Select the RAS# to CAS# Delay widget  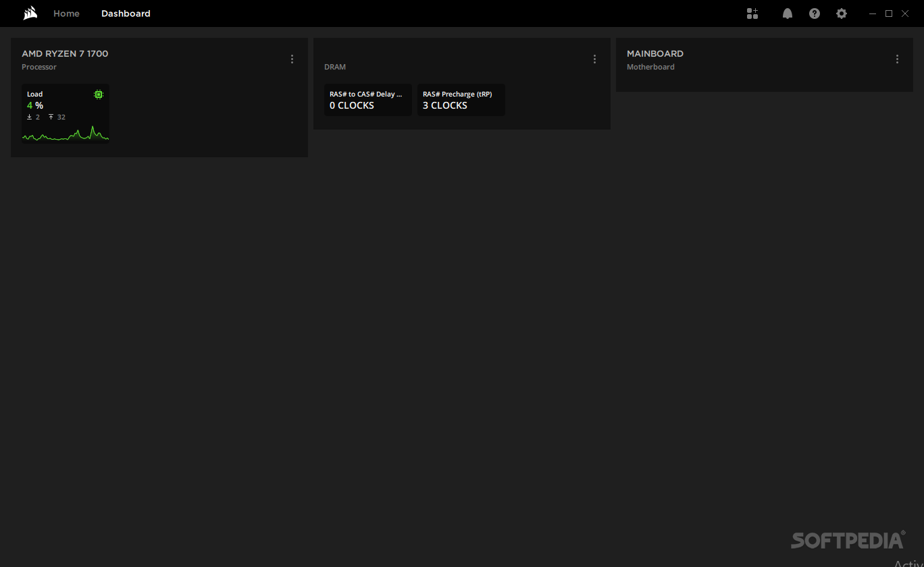coord(368,100)
